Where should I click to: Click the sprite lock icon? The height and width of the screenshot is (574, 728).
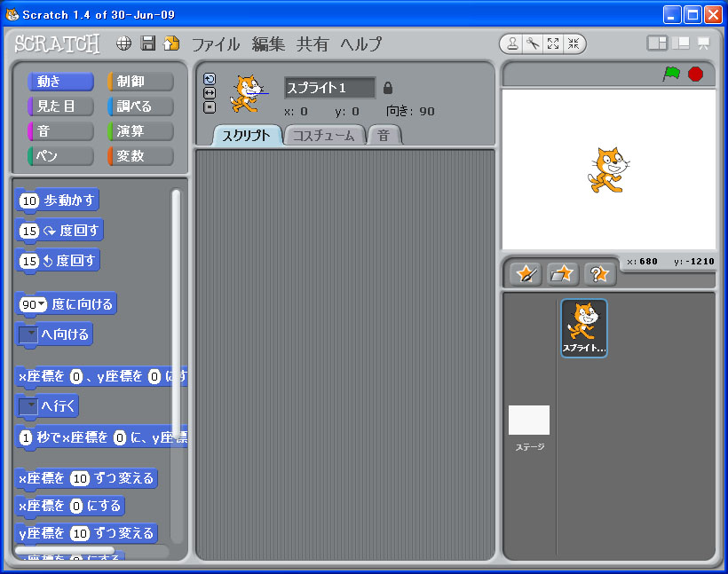pos(388,88)
